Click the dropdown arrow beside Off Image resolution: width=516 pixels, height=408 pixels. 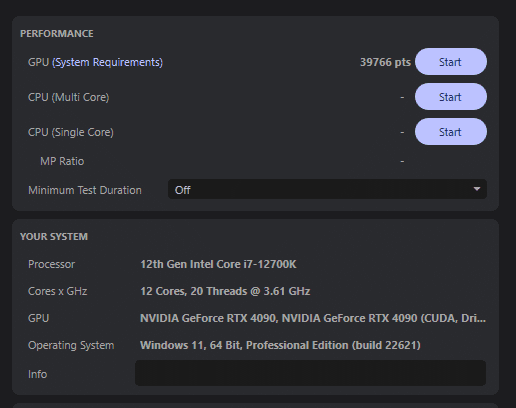pos(477,189)
